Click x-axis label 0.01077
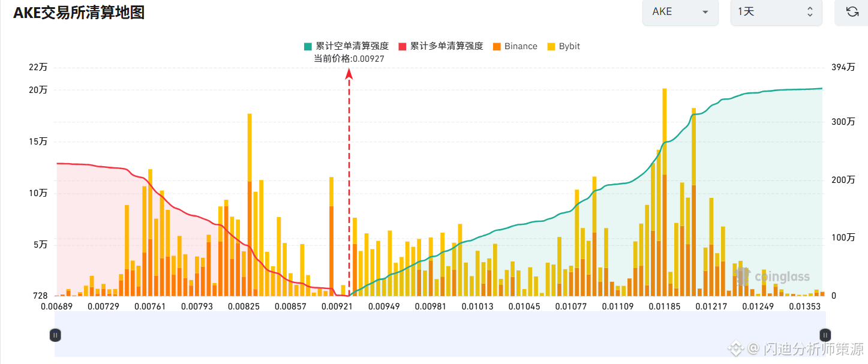 pyautogui.click(x=572, y=306)
